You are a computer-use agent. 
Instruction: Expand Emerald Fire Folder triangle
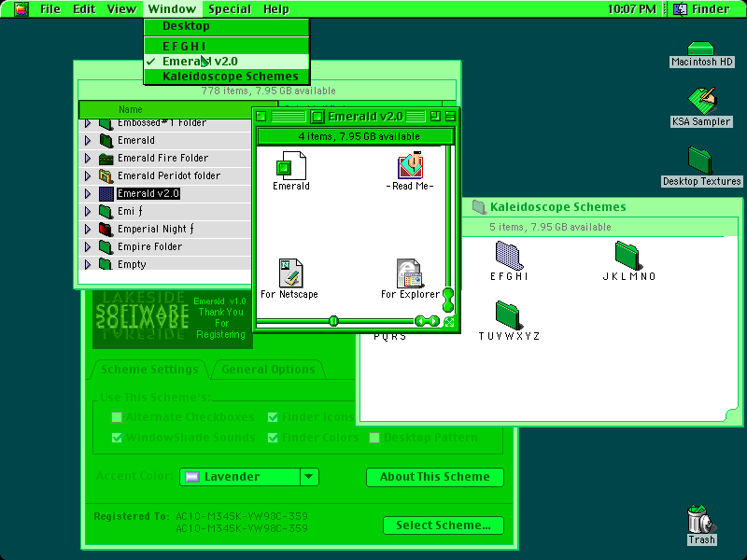pos(88,158)
